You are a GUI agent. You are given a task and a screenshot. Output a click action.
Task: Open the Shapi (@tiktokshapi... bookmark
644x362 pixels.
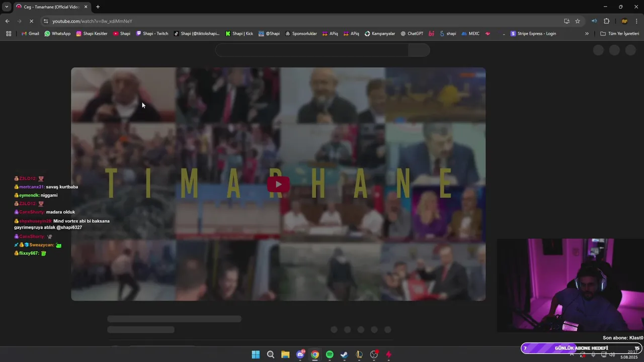pos(197,34)
